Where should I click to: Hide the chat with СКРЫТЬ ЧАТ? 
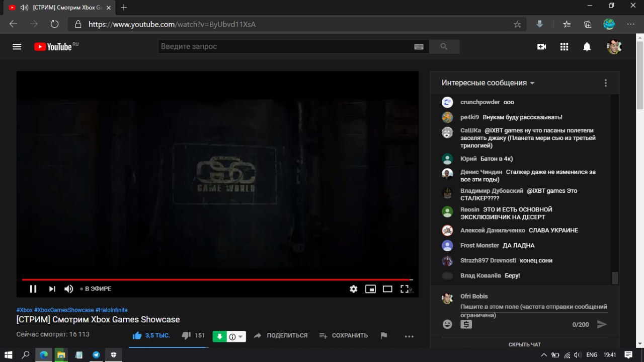525,345
